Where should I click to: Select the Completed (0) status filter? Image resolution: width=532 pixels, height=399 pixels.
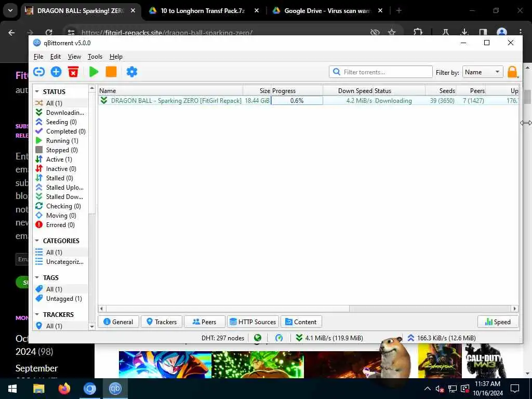point(60,131)
